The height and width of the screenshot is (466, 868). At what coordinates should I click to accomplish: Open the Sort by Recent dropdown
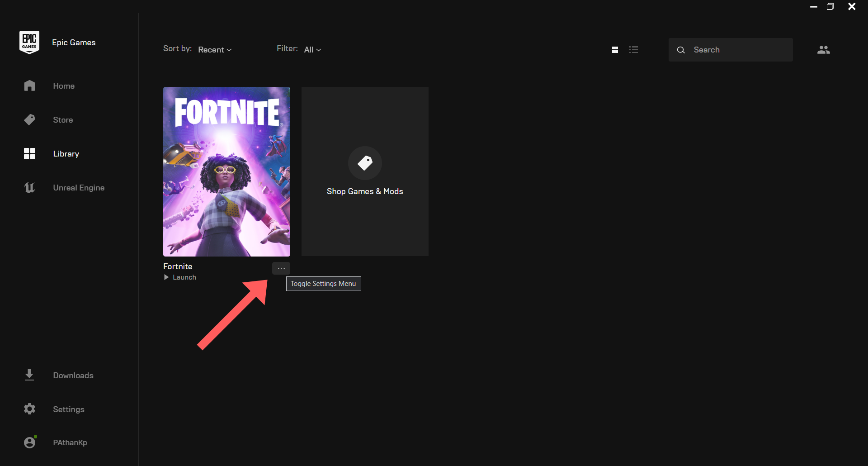(x=214, y=50)
